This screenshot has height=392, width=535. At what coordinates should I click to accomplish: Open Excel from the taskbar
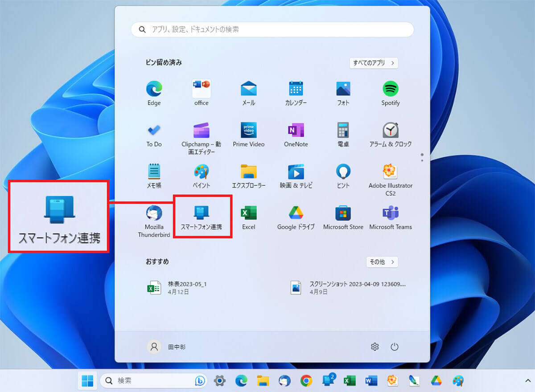[x=349, y=380]
